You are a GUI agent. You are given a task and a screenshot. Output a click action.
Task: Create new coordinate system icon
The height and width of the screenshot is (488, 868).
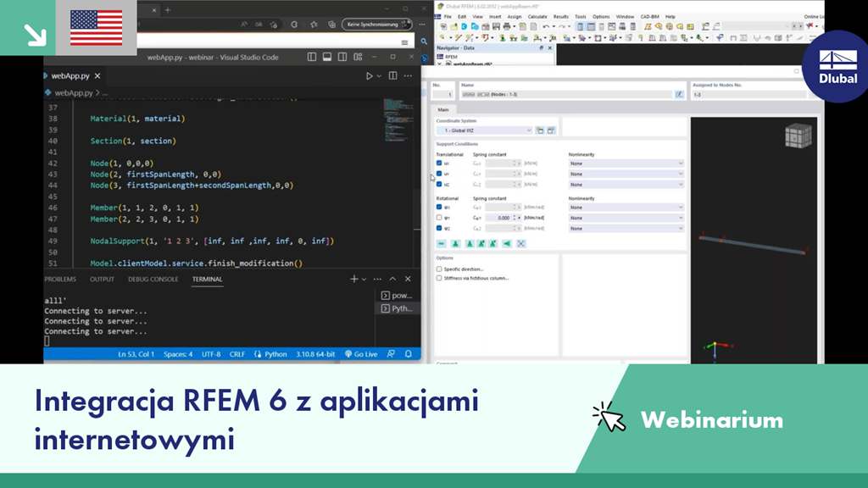coord(540,130)
